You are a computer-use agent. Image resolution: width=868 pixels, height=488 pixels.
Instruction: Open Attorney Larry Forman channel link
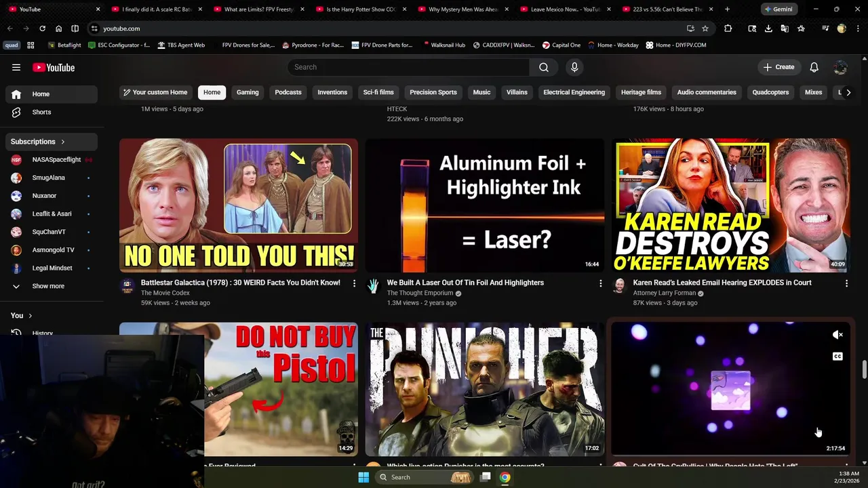[664, 293]
